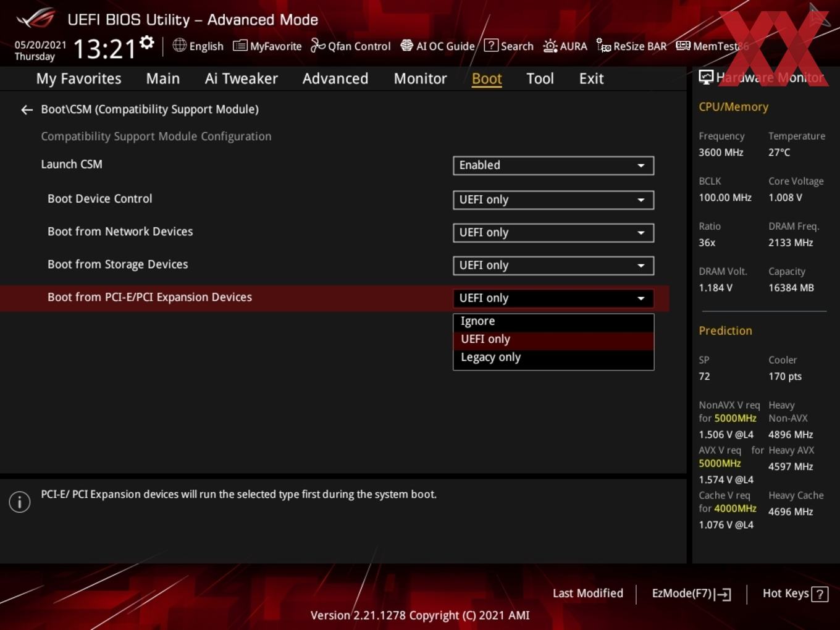Image resolution: width=840 pixels, height=630 pixels.
Task: Click the 2133 MHz DRAM Freq. value
Action: (791, 243)
